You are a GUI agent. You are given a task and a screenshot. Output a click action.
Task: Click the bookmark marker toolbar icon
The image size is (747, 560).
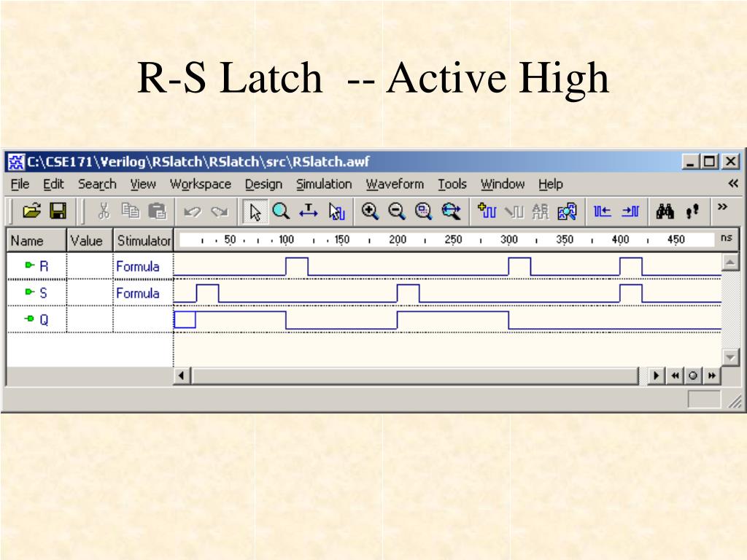(x=692, y=211)
